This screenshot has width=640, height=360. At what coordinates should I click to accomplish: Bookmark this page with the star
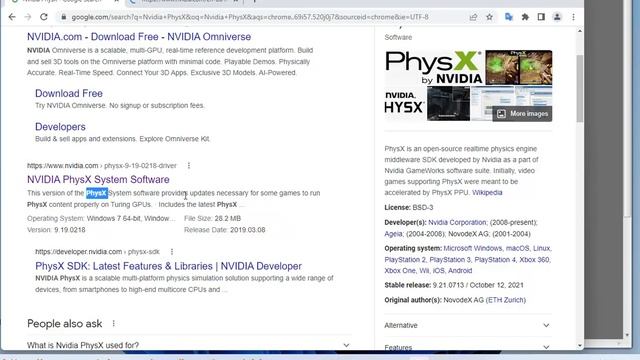tap(489, 17)
